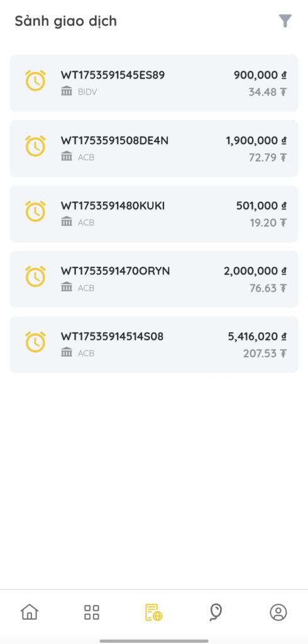This screenshot has height=644, width=308.
Task: Tap alarm clock icon of WT1753591545ES89
Action: pyautogui.click(x=35, y=80)
